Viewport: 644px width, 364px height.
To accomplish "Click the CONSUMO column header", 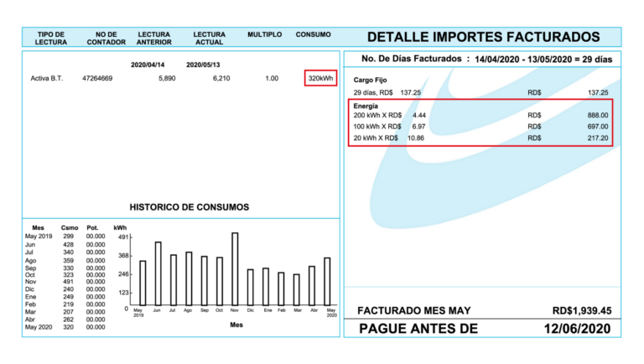I will pyautogui.click(x=313, y=34).
